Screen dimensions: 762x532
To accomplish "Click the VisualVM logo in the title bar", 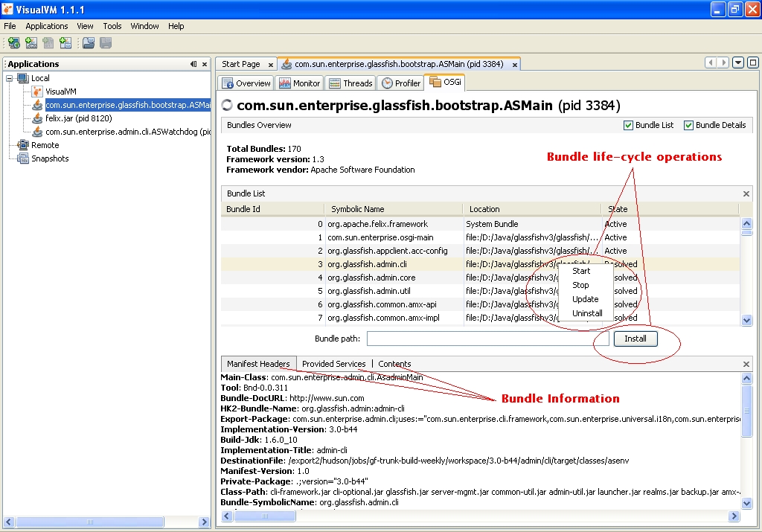I will click(x=7, y=9).
